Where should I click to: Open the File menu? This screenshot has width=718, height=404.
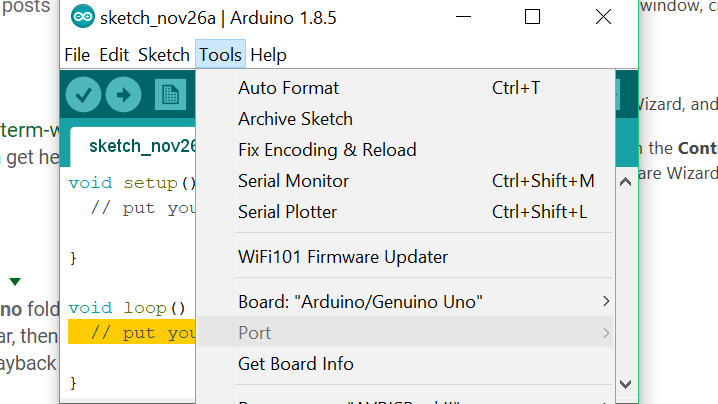[77, 55]
